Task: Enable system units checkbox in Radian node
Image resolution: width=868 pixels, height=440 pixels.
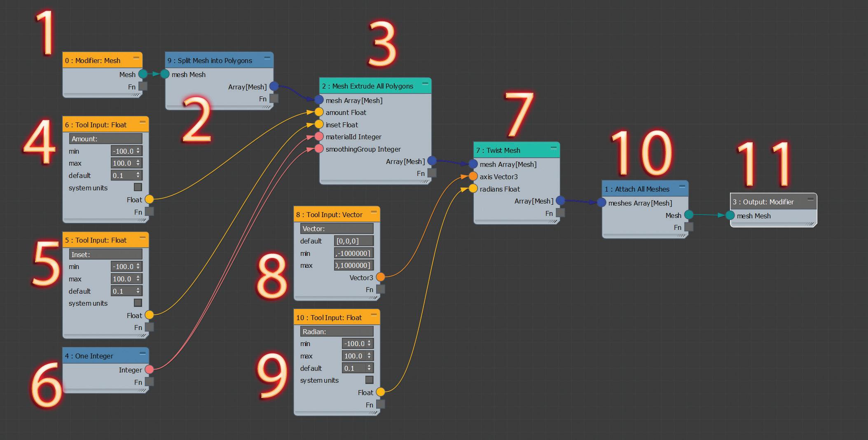Action: point(370,380)
